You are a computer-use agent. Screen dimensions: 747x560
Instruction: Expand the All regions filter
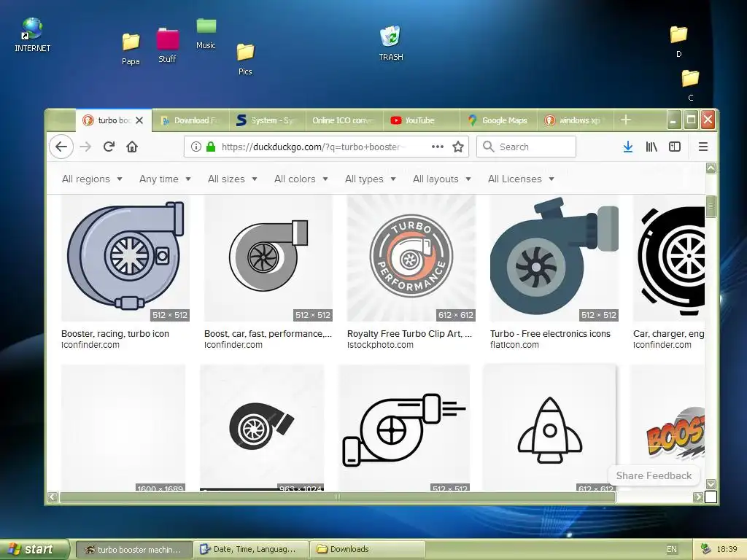pyautogui.click(x=92, y=179)
